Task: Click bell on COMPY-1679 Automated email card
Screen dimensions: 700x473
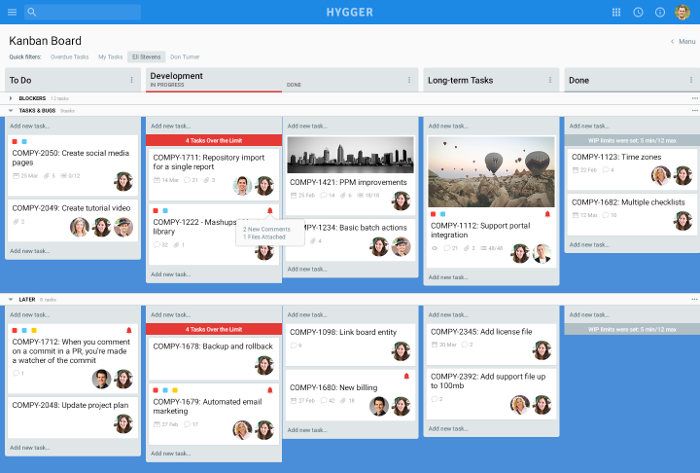Action: [270, 390]
